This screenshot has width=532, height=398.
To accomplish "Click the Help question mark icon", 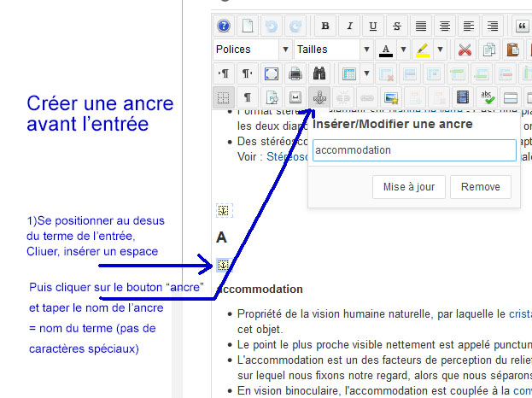I will coord(224,26).
